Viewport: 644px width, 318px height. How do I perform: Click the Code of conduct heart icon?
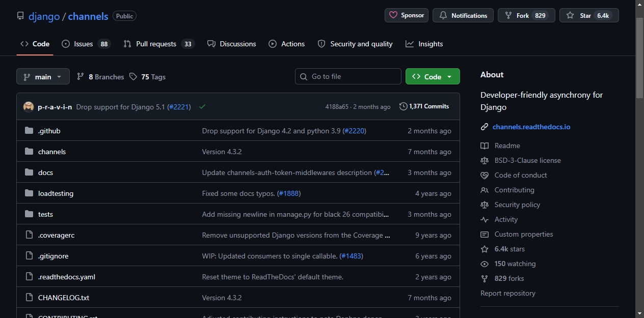tap(485, 175)
